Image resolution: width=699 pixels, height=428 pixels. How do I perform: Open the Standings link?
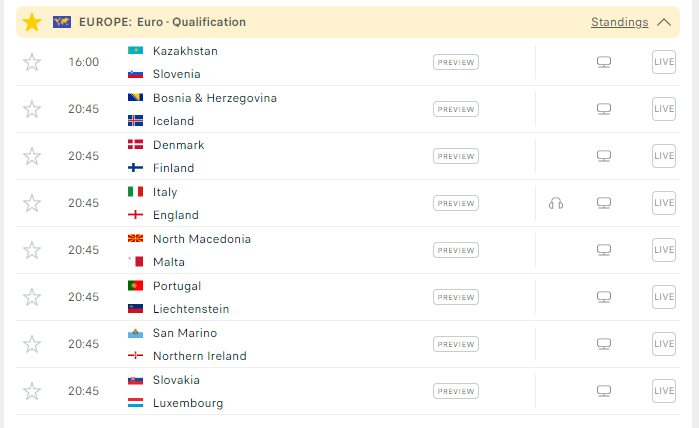(x=619, y=22)
